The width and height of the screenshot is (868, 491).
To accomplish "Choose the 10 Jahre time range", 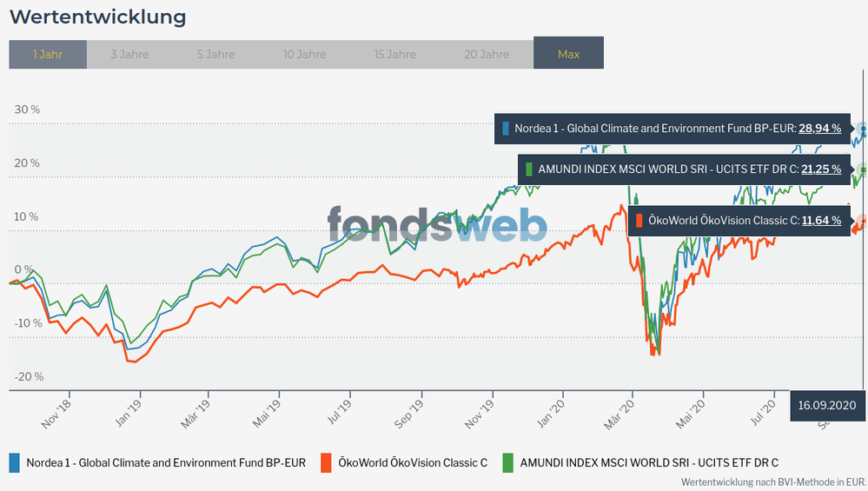I will 305,54.
